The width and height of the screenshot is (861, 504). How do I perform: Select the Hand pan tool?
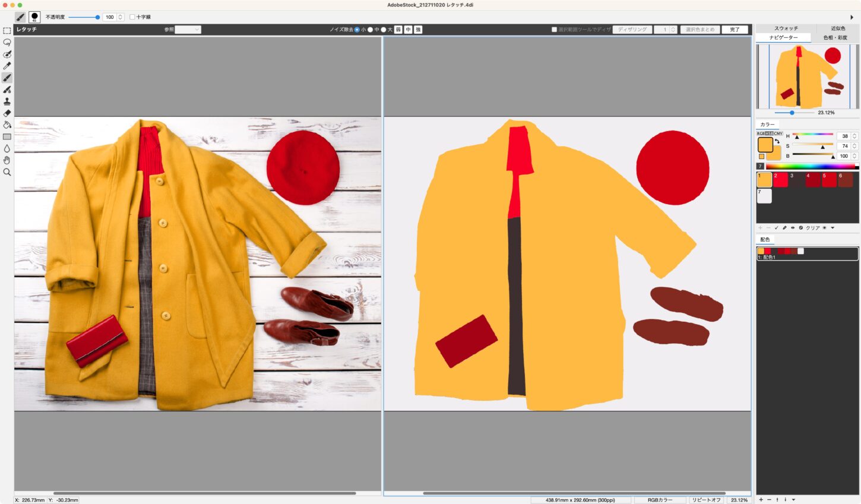pos(7,160)
